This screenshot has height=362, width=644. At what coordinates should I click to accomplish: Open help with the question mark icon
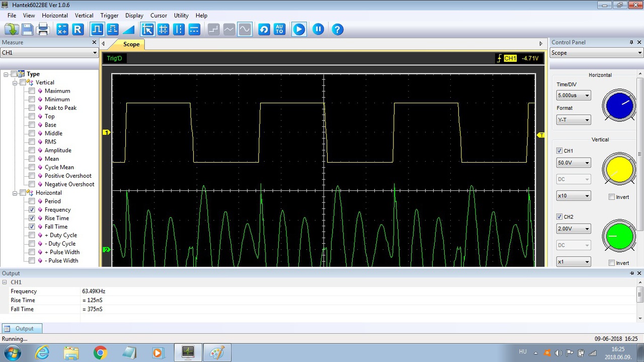pyautogui.click(x=338, y=29)
